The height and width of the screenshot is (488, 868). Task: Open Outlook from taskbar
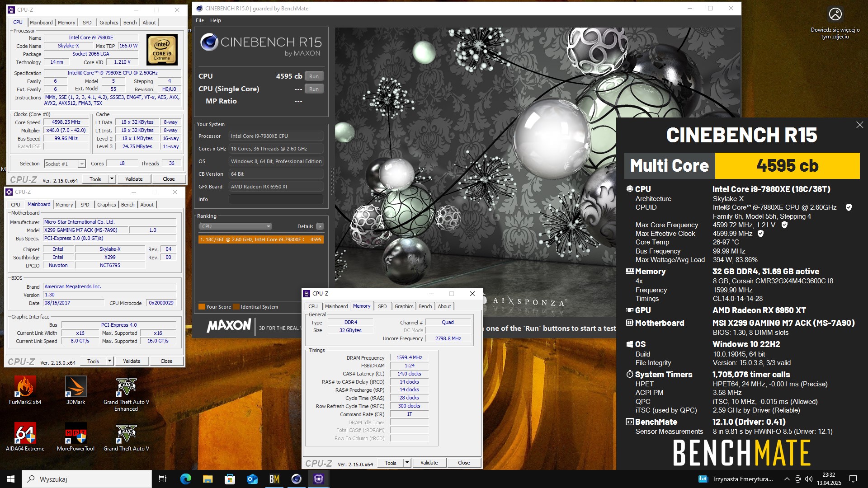click(x=252, y=479)
